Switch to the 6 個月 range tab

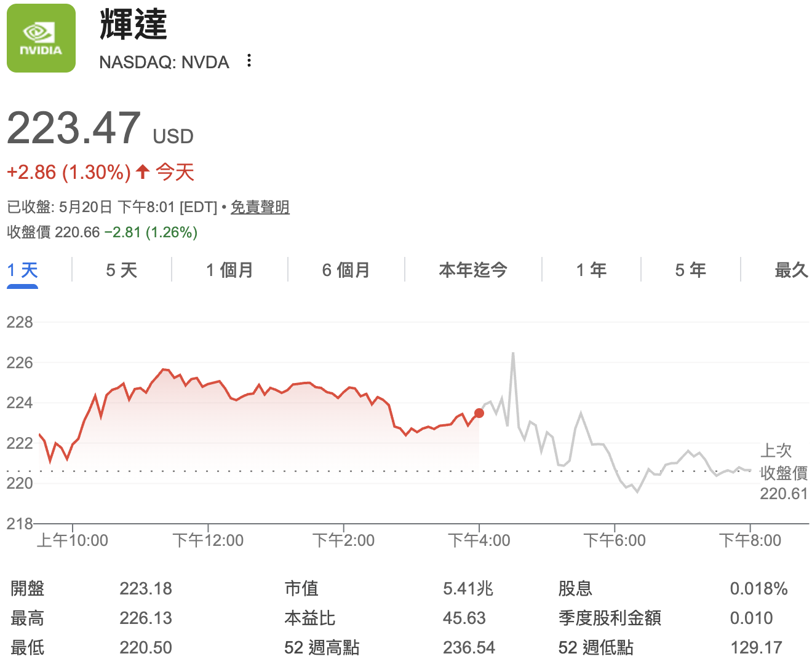346,270
